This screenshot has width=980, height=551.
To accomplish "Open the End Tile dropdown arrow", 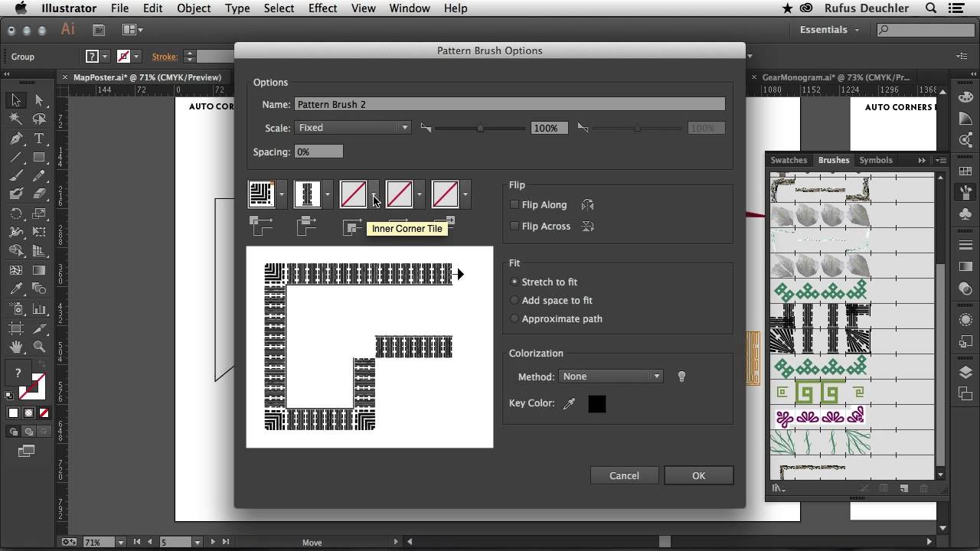I will click(x=465, y=194).
